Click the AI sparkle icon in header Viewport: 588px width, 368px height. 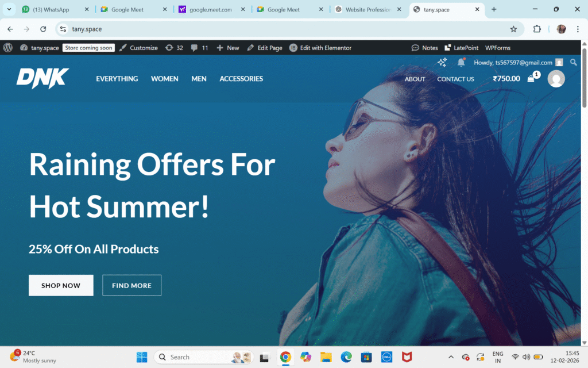tap(442, 62)
